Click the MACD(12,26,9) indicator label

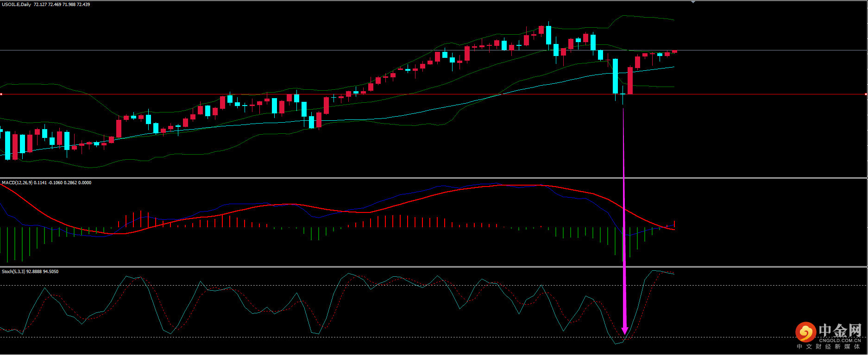17,183
